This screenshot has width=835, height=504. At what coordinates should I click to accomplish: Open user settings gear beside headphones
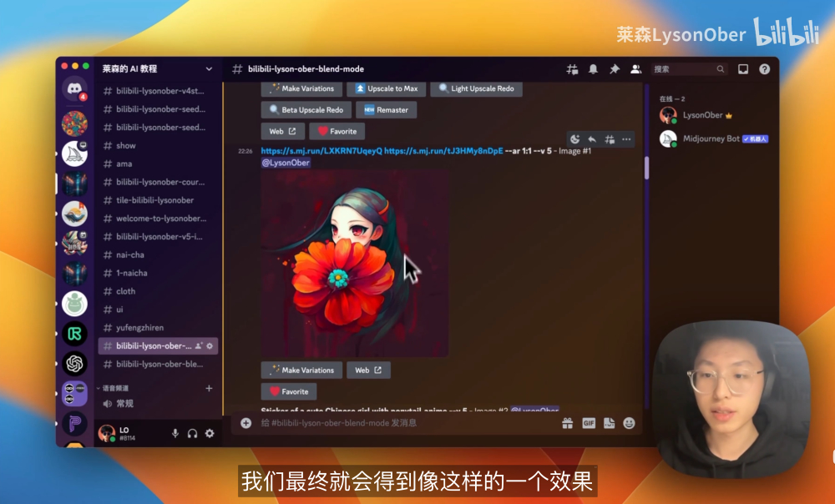point(210,433)
